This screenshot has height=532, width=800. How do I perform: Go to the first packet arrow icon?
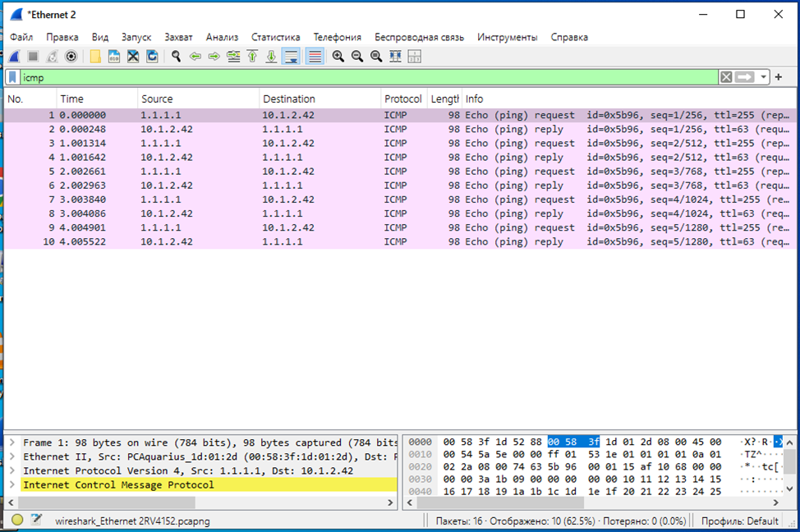[x=252, y=57]
